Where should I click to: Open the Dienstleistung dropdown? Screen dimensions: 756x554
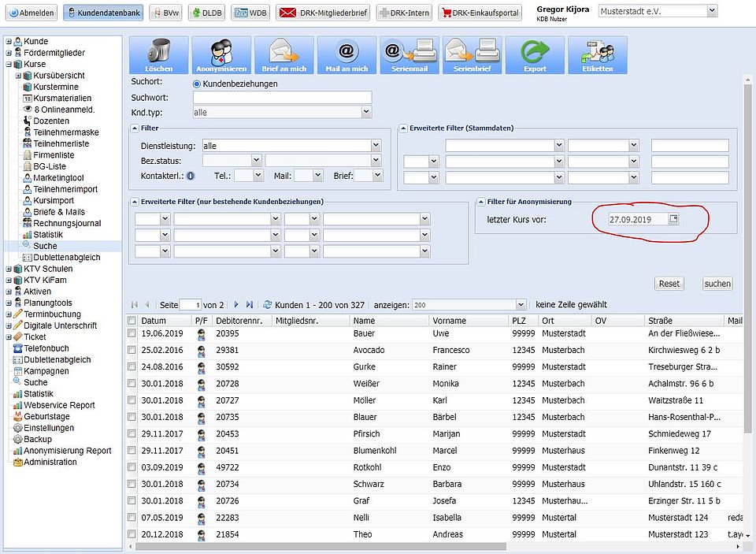pyautogui.click(x=376, y=146)
